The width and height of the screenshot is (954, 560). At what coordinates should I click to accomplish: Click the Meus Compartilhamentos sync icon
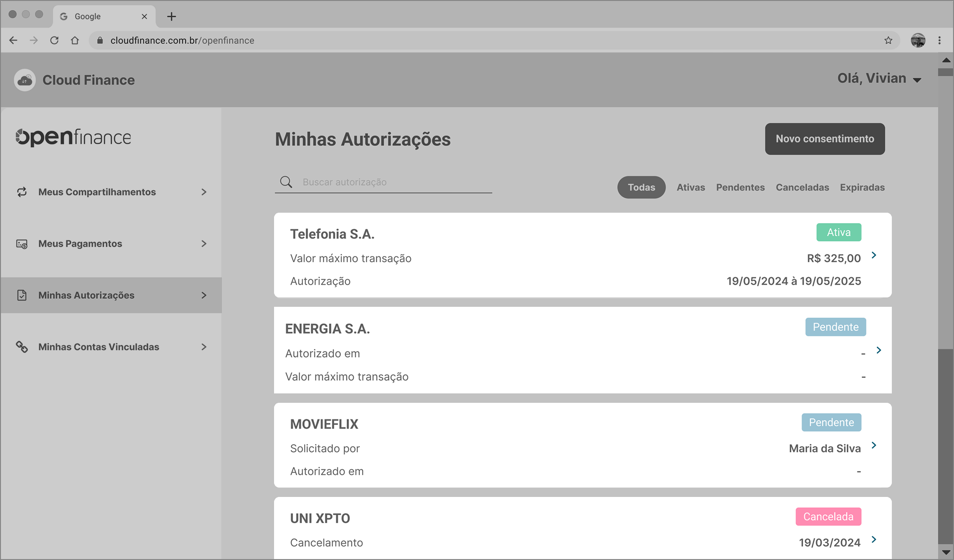(x=22, y=192)
